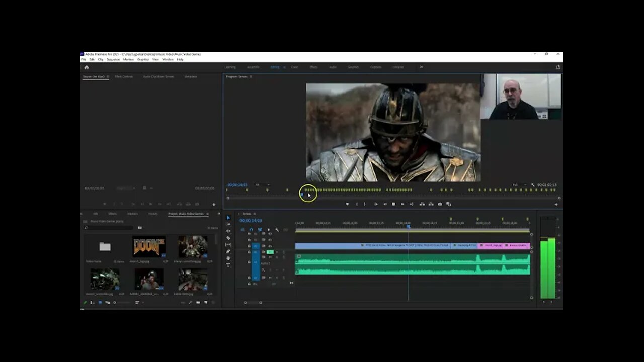Switch to the Effects workspace
The height and width of the screenshot is (362, 644).
point(313,67)
